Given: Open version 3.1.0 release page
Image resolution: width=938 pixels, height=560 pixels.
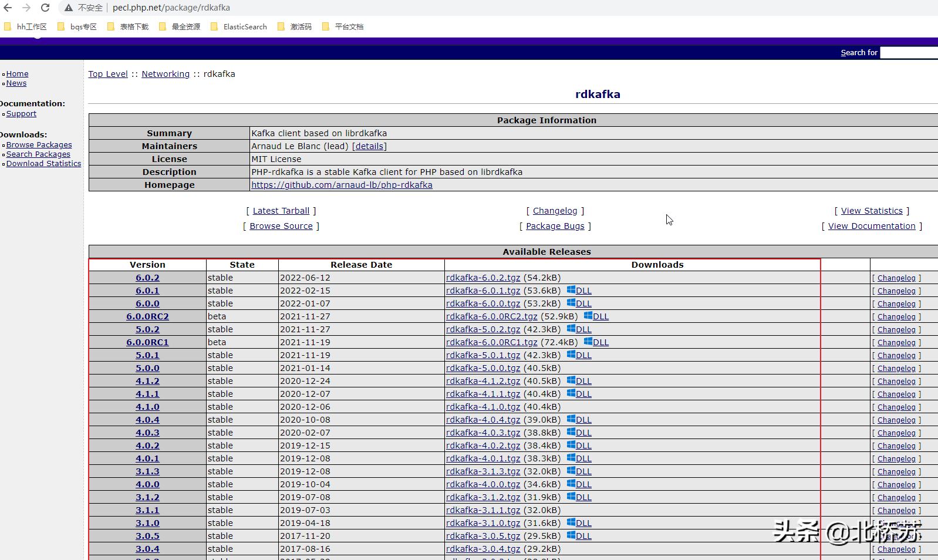Looking at the screenshot, I should point(147,523).
